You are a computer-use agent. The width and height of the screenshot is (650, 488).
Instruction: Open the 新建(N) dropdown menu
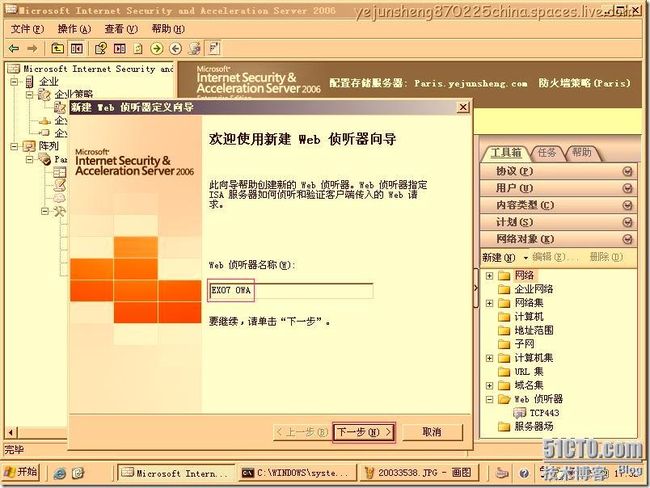click(505, 257)
